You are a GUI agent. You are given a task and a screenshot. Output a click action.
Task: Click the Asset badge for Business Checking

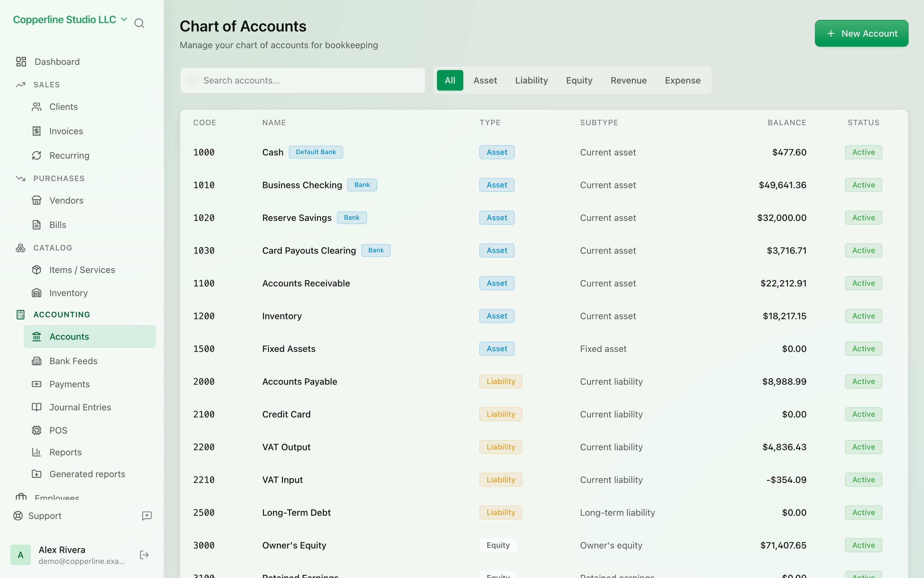point(497,185)
